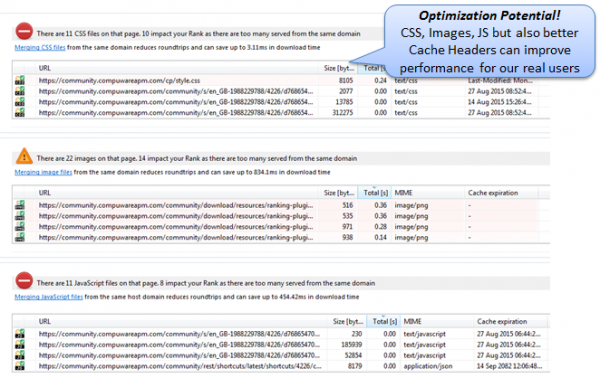600x378 pixels.
Task: Click the total time value 0.14
Action: coord(380,237)
